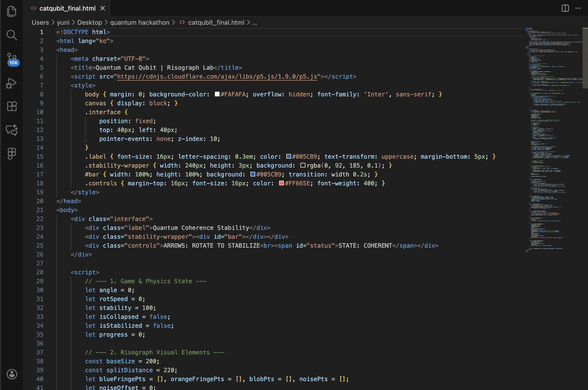Image resolution: width=588 pixels, height=390 pixels.
Task: Open the Extensions view icon
Action: (x=11, y=106)
